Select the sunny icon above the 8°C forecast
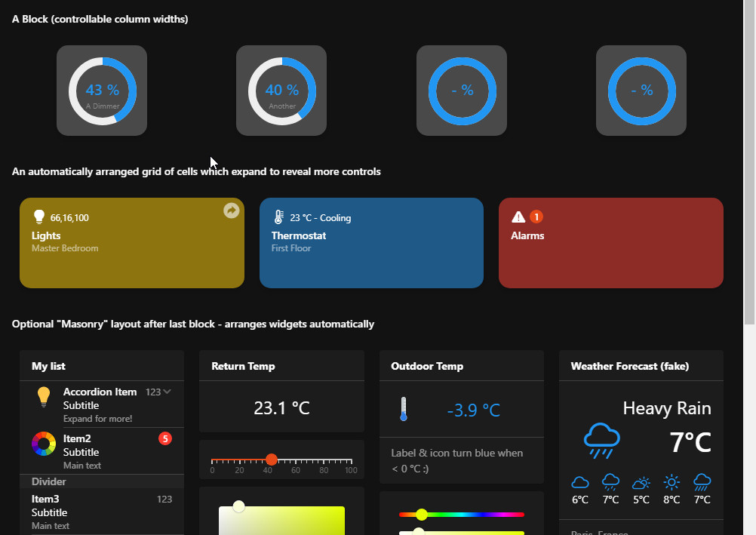756x535 pixels. tap(671, 481)
